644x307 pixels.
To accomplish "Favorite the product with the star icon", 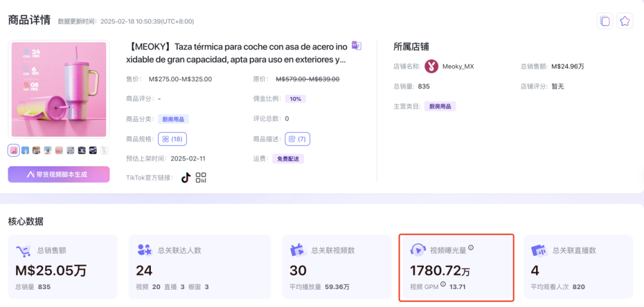I will (x=624, y=21).
